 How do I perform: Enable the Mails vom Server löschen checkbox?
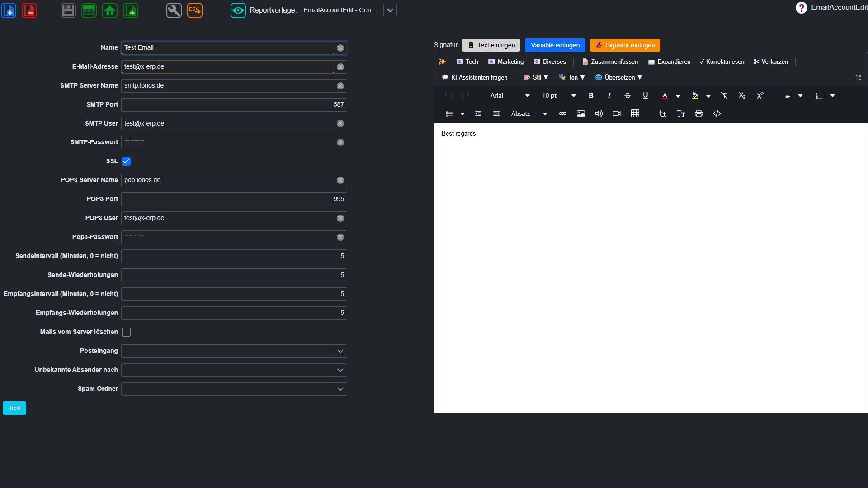[126, 332]
